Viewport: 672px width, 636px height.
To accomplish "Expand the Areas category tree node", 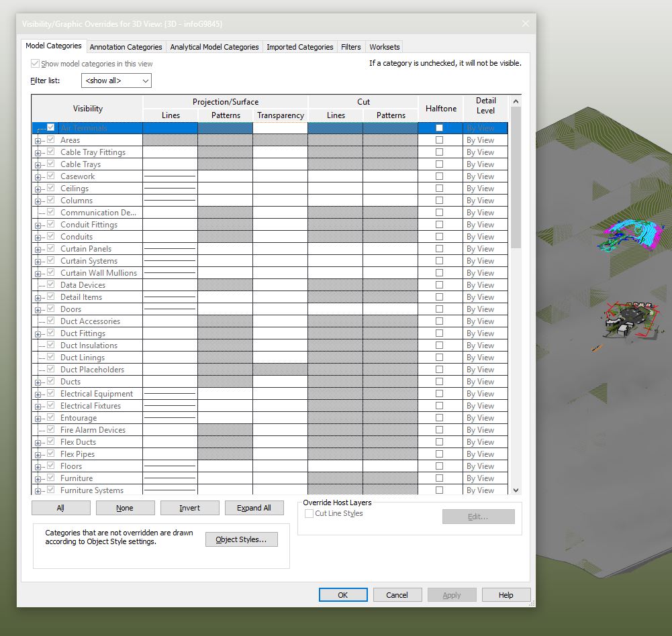I will click(38, 141).
